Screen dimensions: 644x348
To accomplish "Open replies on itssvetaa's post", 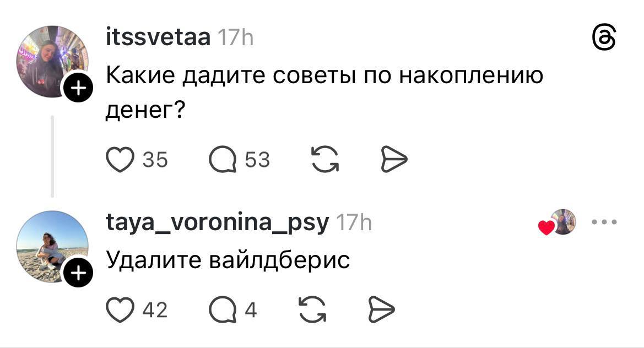I will 223,160.
